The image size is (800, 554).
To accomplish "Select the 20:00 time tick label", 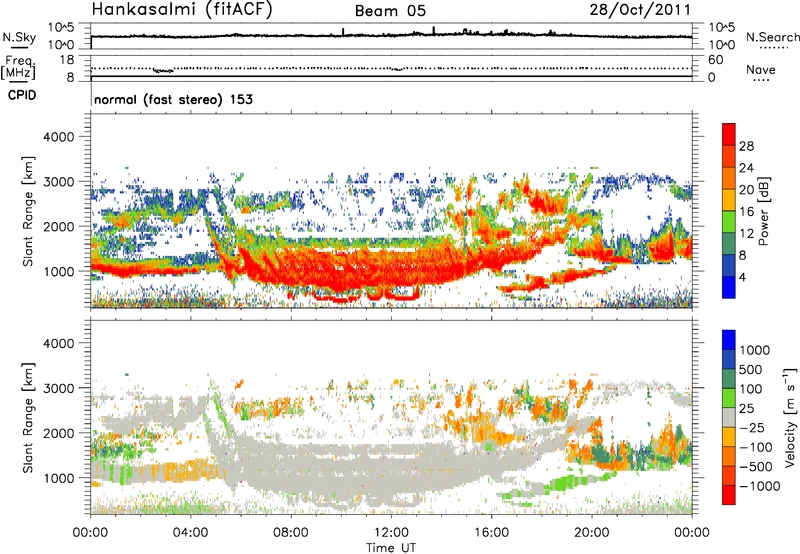I will 591,533.
